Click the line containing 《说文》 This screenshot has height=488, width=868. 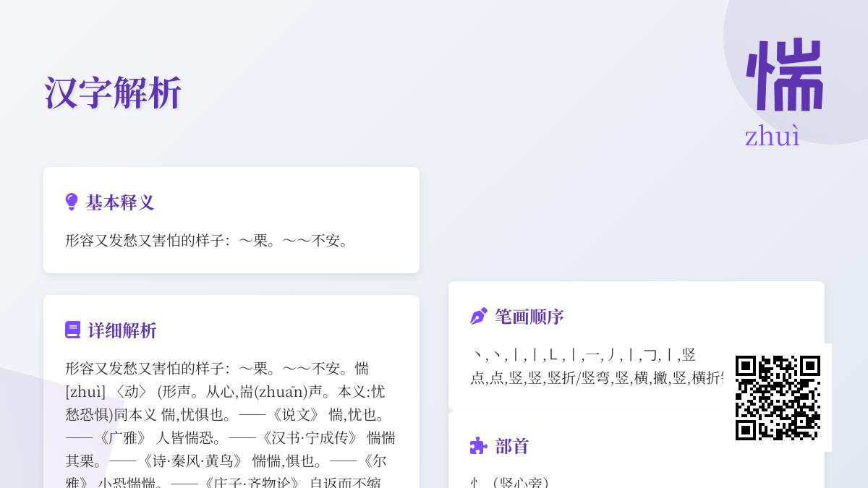tap(228, 415)
